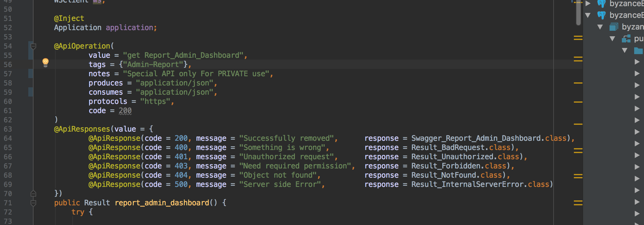The width and height of the screenshot is (644, 225).
Task: Click the changed-line marker at line 59
Action: coord(30,92)
